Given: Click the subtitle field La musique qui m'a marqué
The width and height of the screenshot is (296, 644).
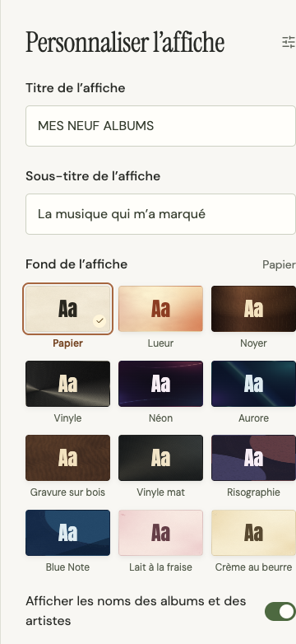Looking at the screenshot, I should pos(160,214).
